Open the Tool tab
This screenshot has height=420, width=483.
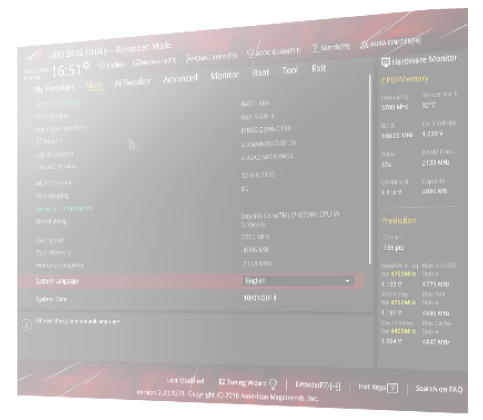coord(290,70)
